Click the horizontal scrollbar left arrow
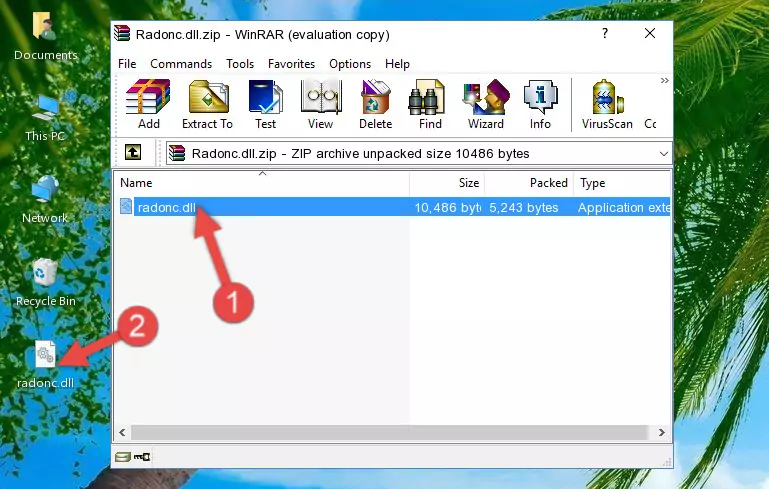This screenshot has height=489, width=769. click(x=123, y=432)
